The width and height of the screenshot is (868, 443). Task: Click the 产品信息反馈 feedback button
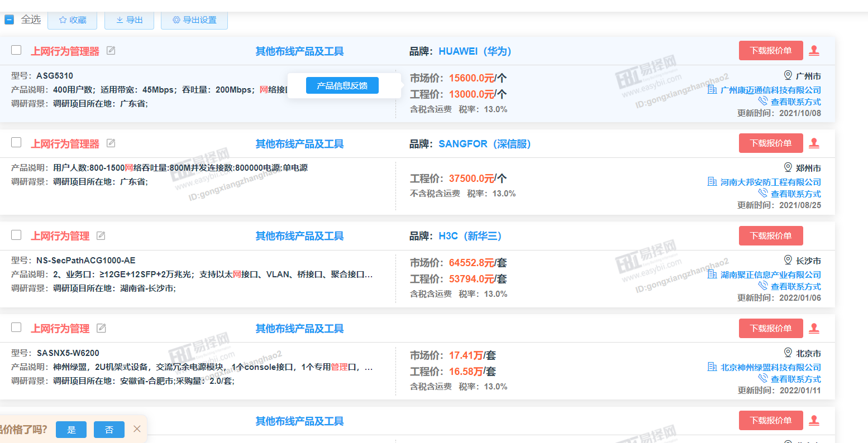342,85
